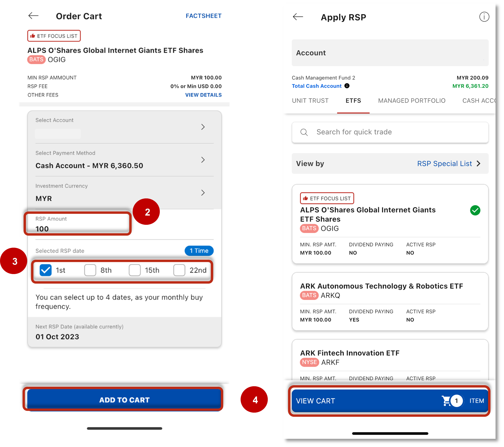This screenshot has width=504, height=447.
Task: Tap the OGIG ticker in Order Cart header
Action: click(57, 60)
